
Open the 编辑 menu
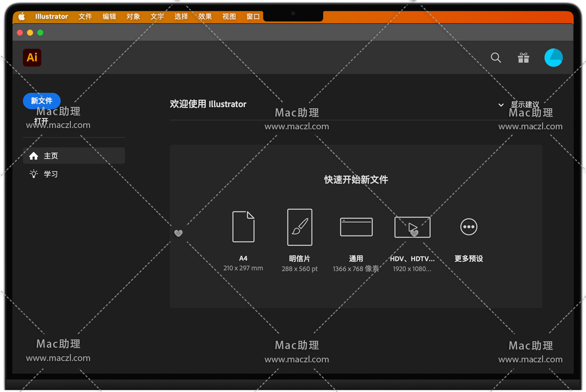coord(109,16)
